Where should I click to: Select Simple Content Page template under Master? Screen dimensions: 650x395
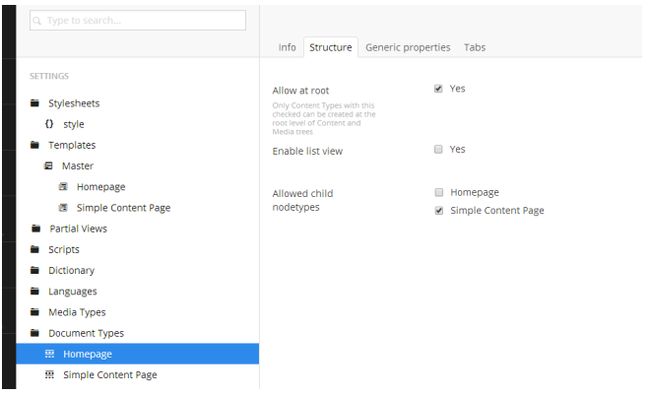click(x=124, y=208)
